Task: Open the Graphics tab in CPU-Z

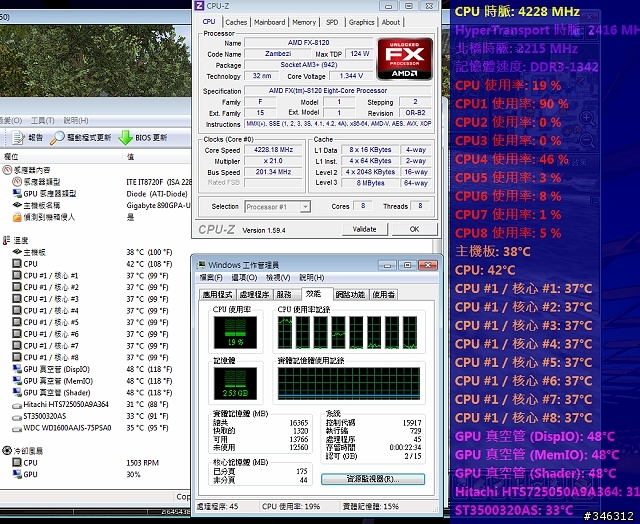Action: pyautogui.click(x=362, y=22)
